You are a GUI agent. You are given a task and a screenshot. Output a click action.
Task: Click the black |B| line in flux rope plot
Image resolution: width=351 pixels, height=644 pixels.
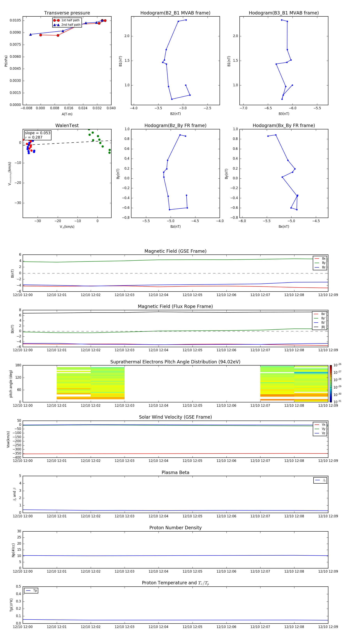pyautogui.click(x=175, y=312)
